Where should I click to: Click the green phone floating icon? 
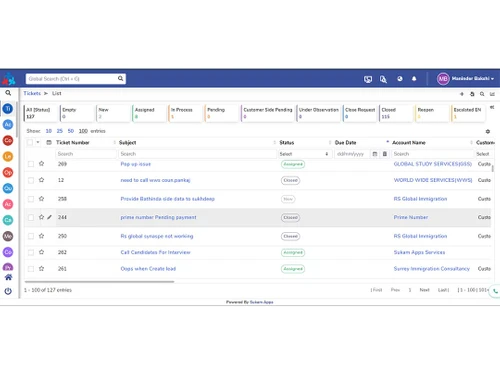pyautogui.click(x=495, y=291)
